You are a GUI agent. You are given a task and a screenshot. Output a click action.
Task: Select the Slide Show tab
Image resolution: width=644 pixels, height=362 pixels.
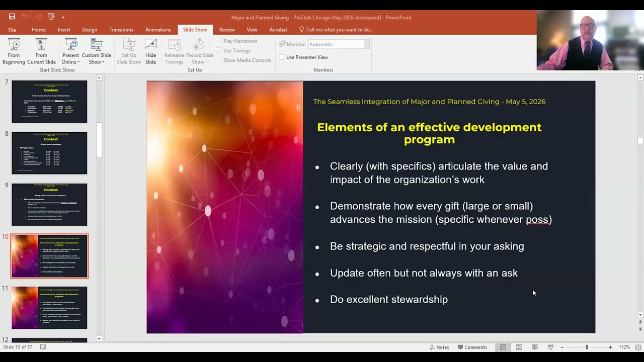click(195, 30)
